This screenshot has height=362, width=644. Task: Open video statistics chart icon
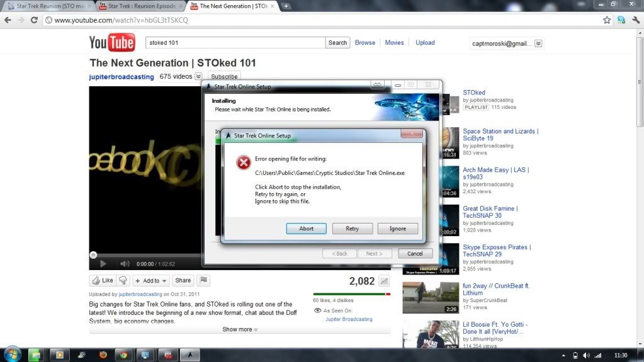click(x=383, y=281)
